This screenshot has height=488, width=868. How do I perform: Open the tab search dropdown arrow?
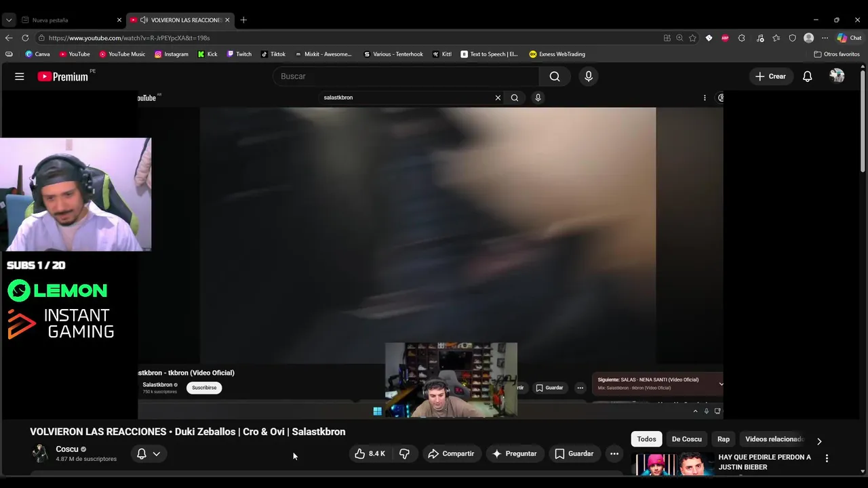pyautogui.click(x=9, y=20)
